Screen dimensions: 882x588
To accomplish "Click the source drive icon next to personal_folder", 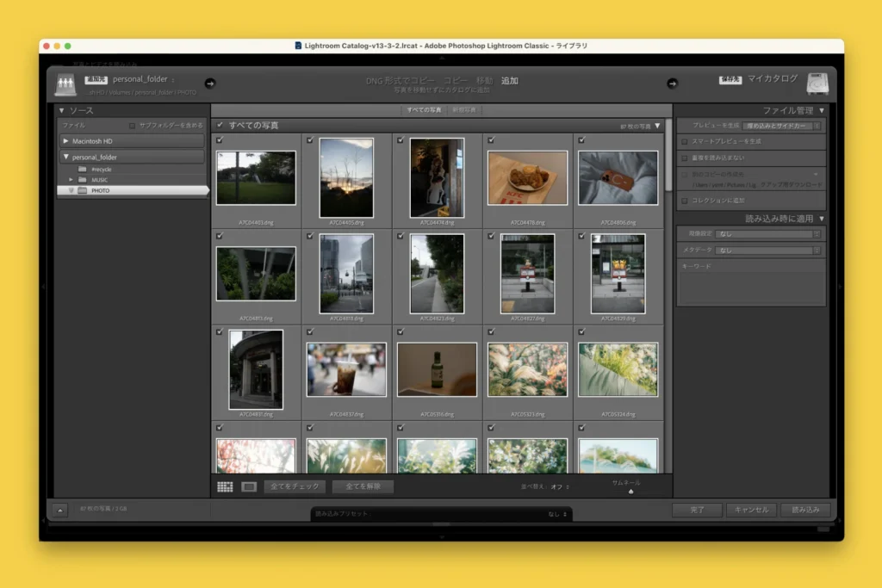I will pos(65,84).
